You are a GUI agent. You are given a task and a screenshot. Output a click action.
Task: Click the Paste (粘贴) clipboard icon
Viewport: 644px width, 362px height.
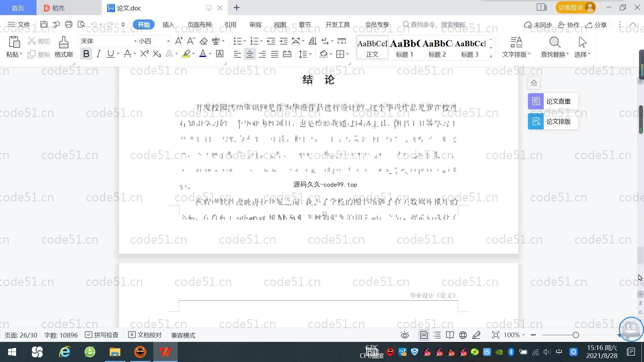coord(14,43)
